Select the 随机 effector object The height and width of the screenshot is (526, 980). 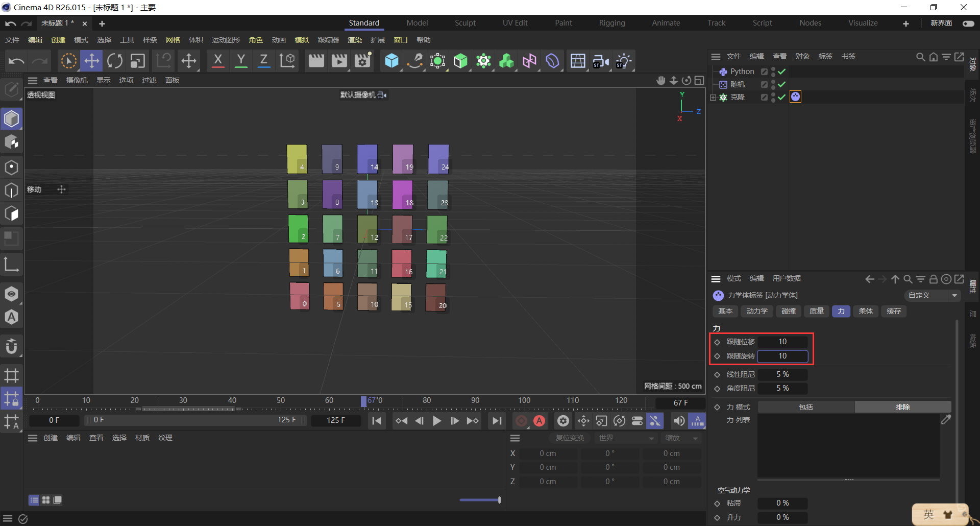point(737,84)
